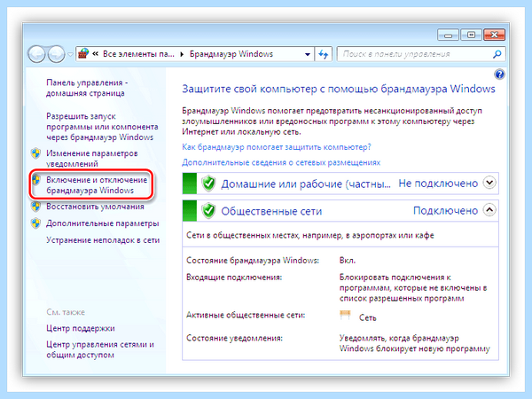Click 'См. также' sidebar heading

tap(66, 312)
